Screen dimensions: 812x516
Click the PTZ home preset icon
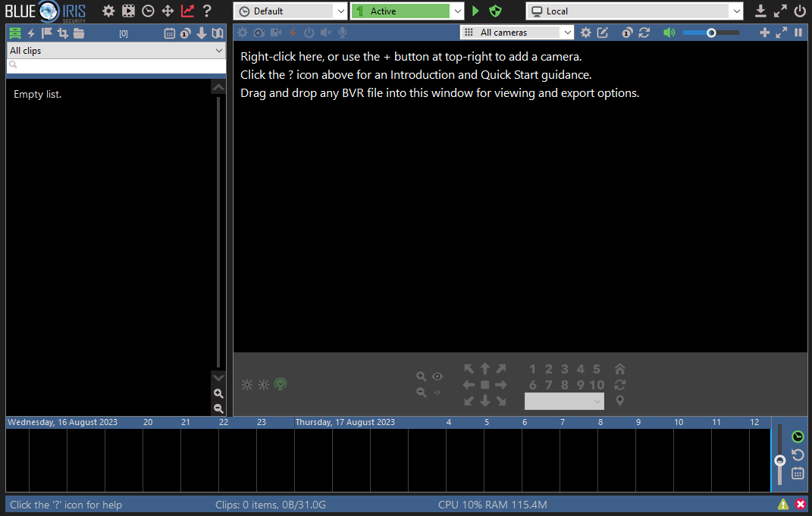click(x=620, y=369)
